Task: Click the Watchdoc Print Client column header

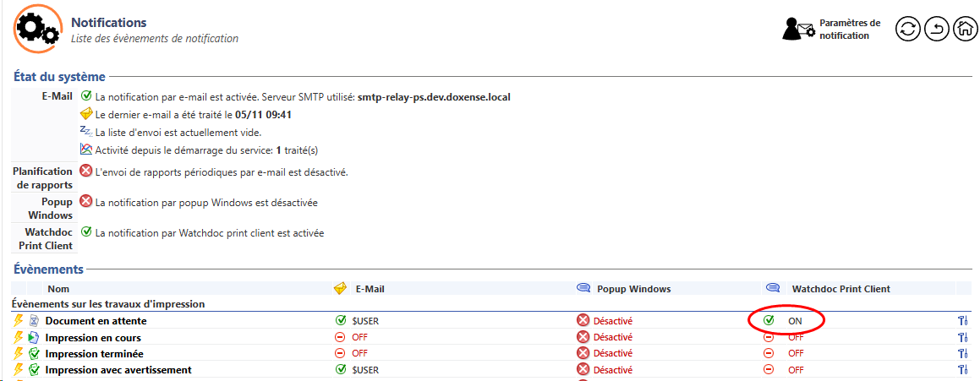Action: (x=840, y=289)
